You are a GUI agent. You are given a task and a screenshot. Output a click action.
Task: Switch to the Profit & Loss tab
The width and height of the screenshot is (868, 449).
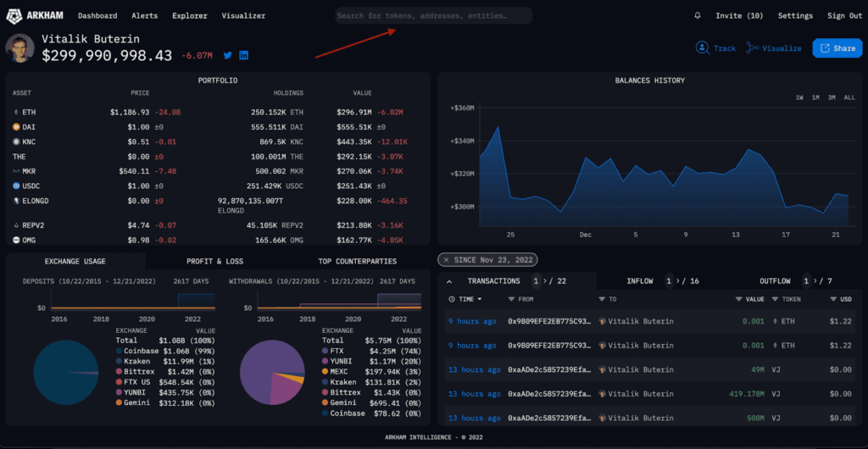pyautogui.click(x=214, y=261)
